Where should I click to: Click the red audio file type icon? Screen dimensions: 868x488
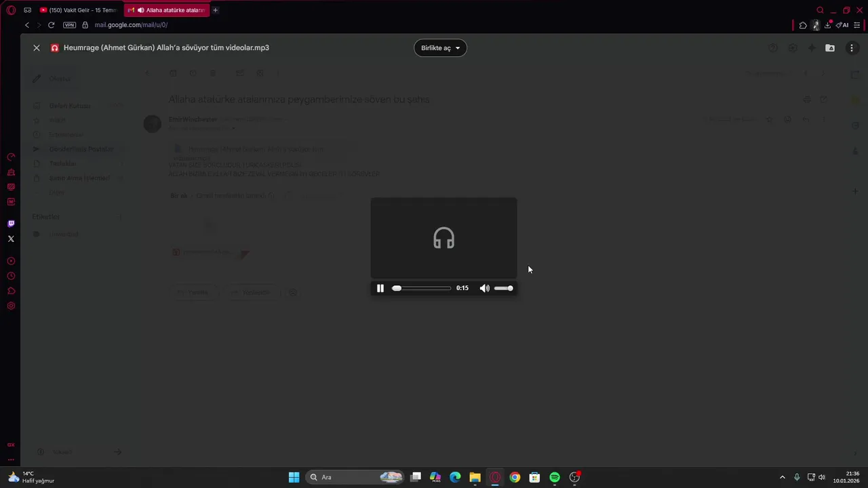click(x=55, y=48)
